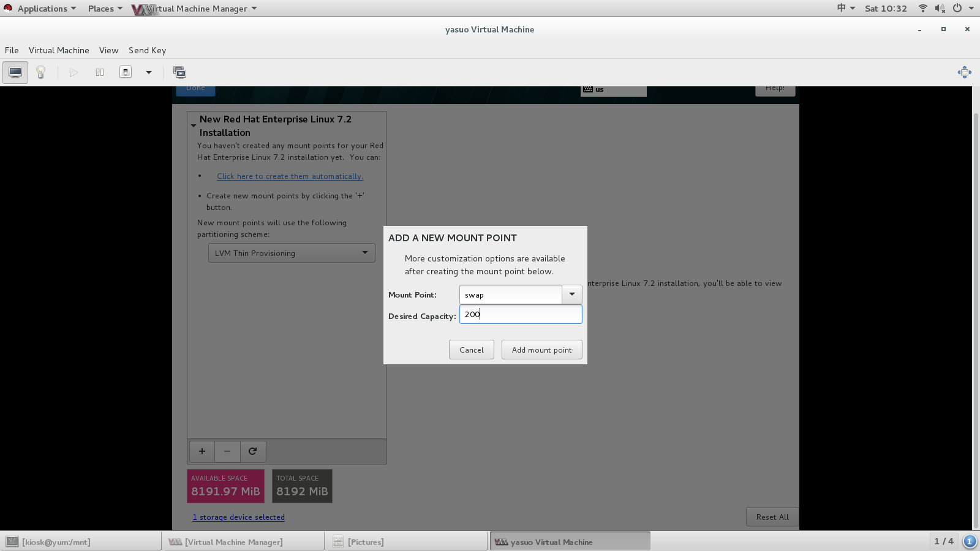Click the 1 / 4 workspace switcher

[x=944, y=541]
